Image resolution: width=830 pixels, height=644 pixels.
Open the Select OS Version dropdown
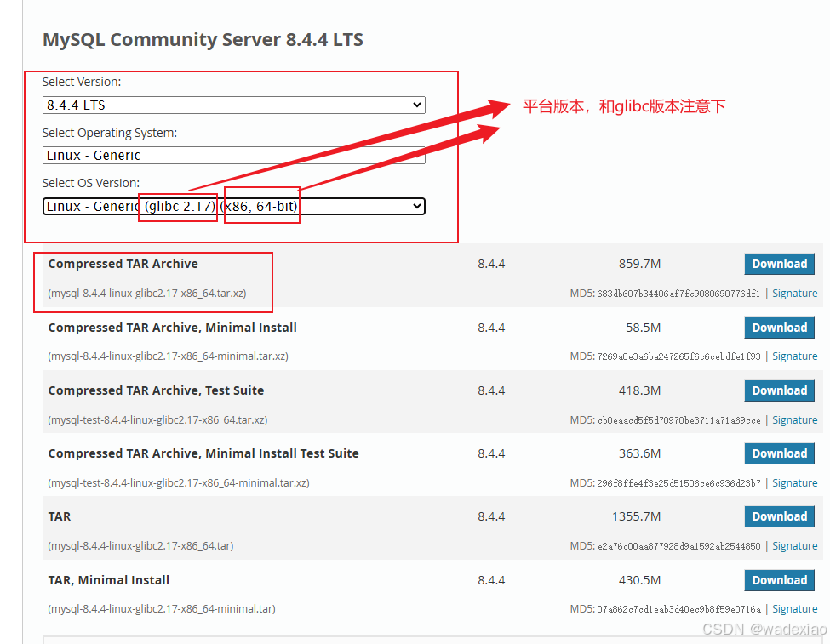(x=233, y=206)
